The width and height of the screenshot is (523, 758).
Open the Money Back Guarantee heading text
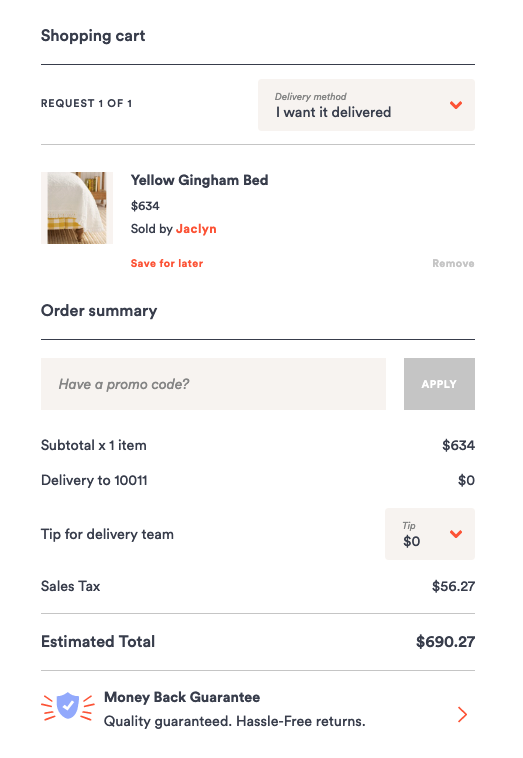182,697
